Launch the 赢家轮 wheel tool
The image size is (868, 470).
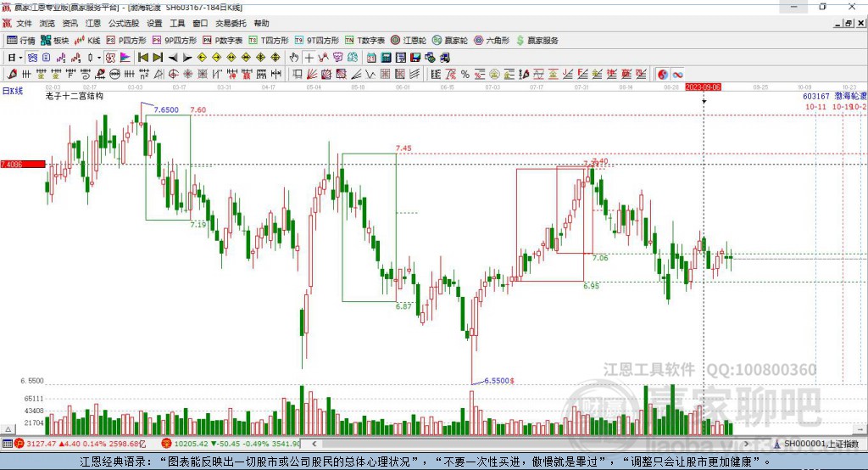click(450, 41)
